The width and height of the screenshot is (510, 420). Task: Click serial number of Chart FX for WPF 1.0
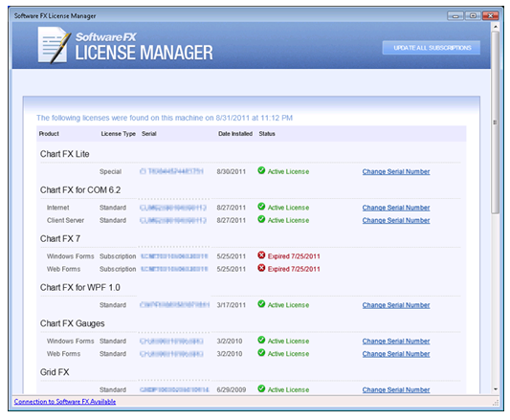point(174,305)
